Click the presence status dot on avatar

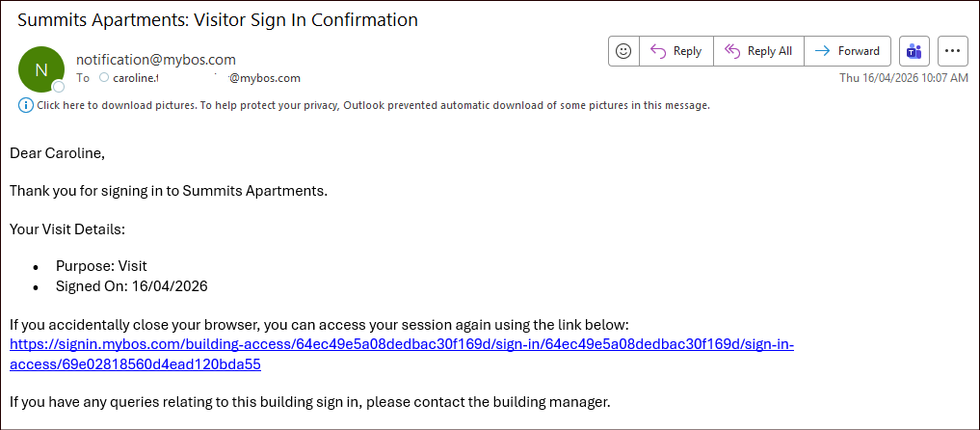[59, 87]
